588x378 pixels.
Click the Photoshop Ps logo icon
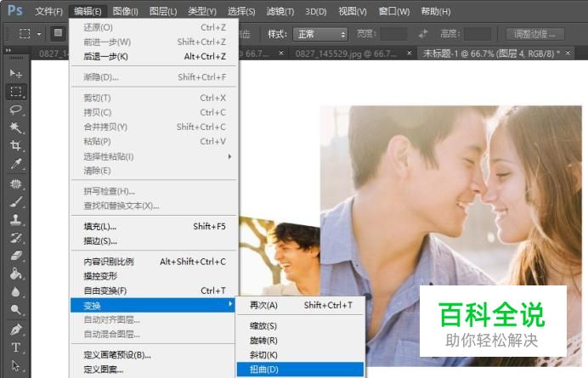tap(15, 10)
